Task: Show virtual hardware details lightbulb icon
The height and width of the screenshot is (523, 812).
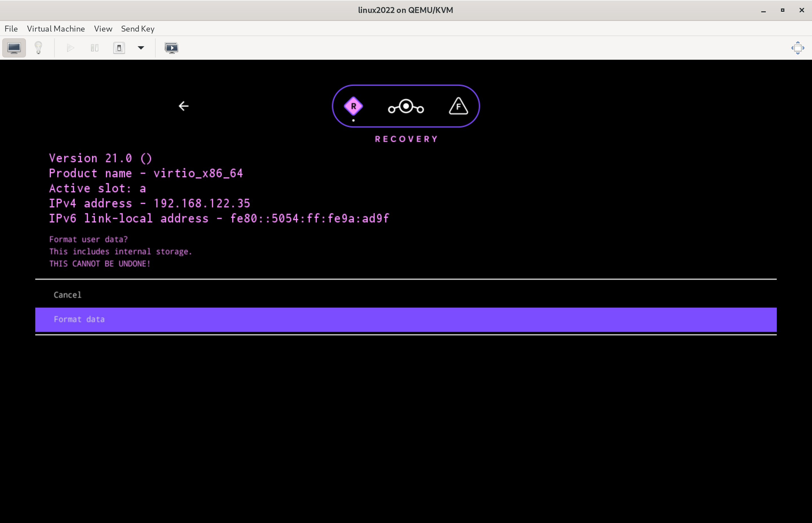Action: pyautogui.click(x=38, y=48)
